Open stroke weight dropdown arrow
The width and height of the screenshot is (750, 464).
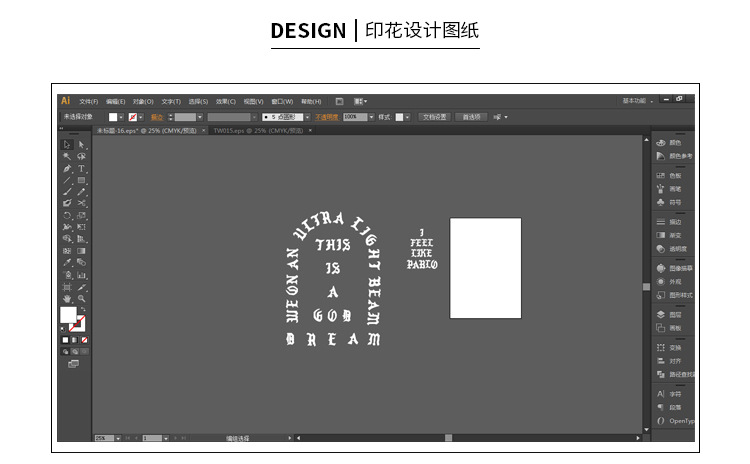(x=200, y=117)
